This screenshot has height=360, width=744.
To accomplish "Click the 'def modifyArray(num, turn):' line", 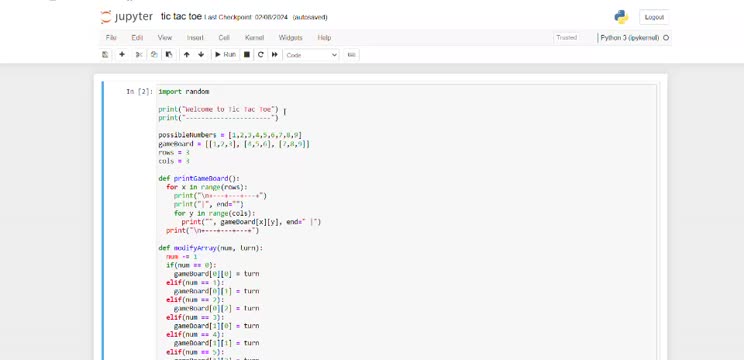I will click(x=211, y=248).
